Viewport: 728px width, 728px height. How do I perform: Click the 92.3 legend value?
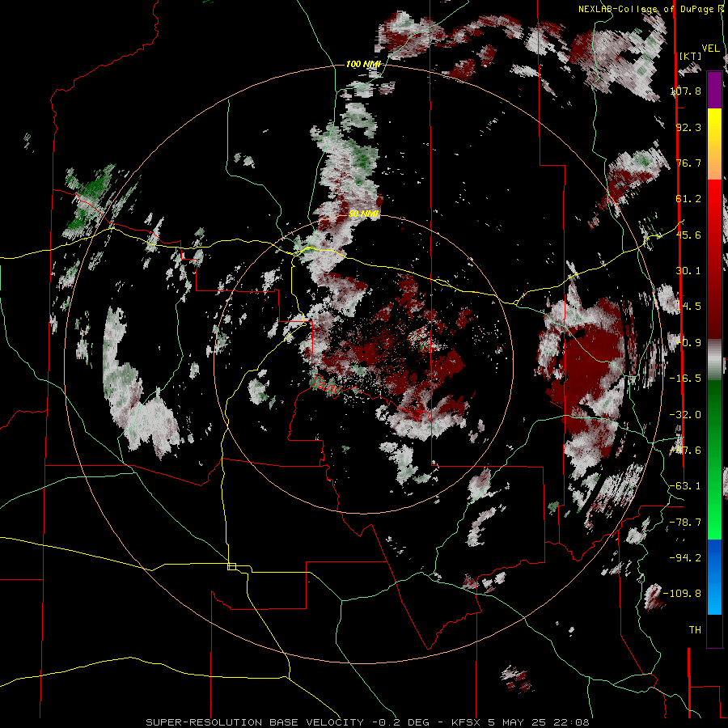(688, 127)
